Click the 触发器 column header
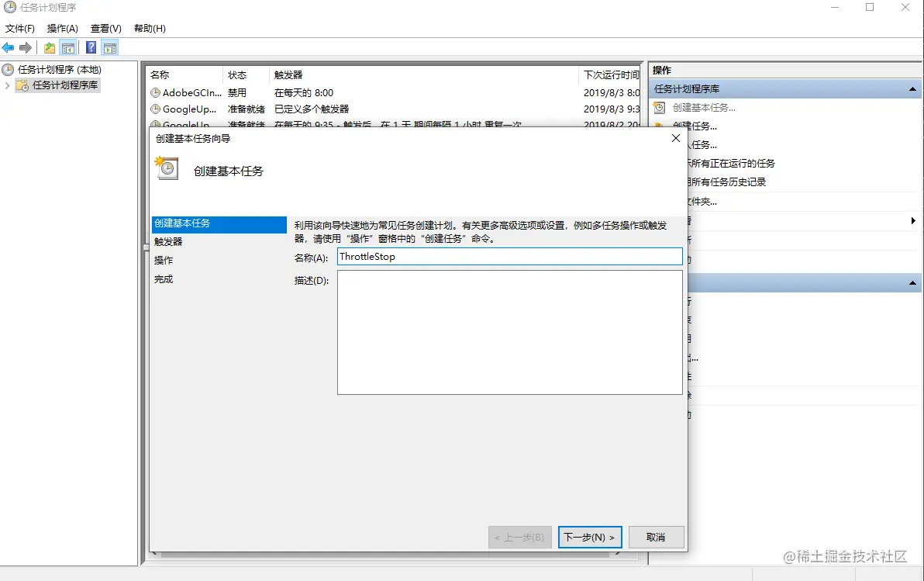The image size is (924, 581). click(x=424, y=75)
